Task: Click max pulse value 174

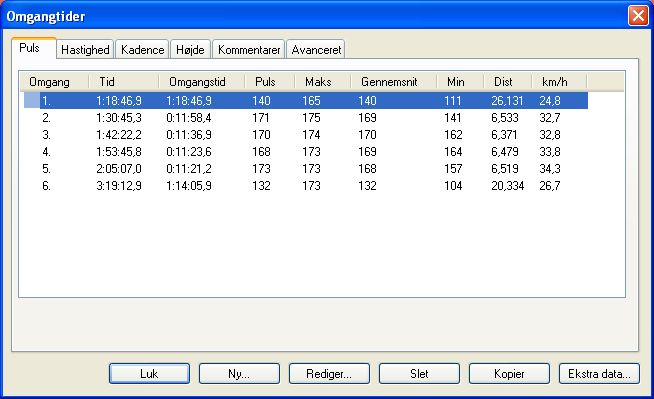Action: pos(312,135)
